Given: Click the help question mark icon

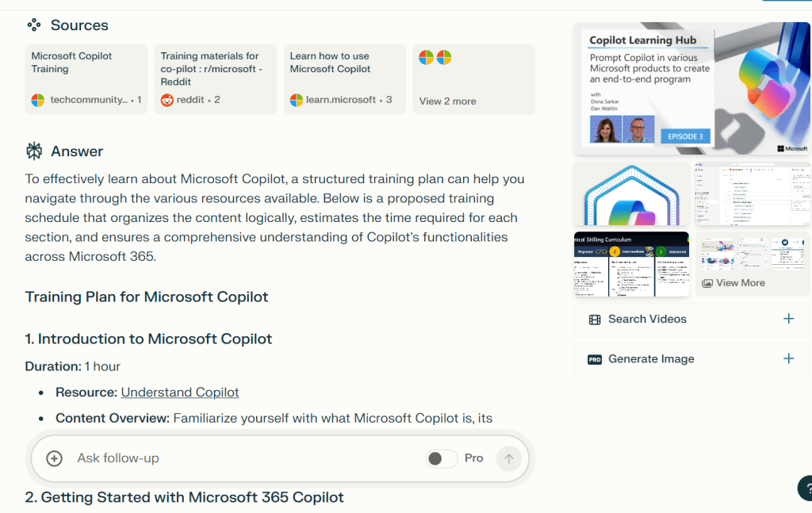Looking at the screenshot, I should tap(806, 486).
